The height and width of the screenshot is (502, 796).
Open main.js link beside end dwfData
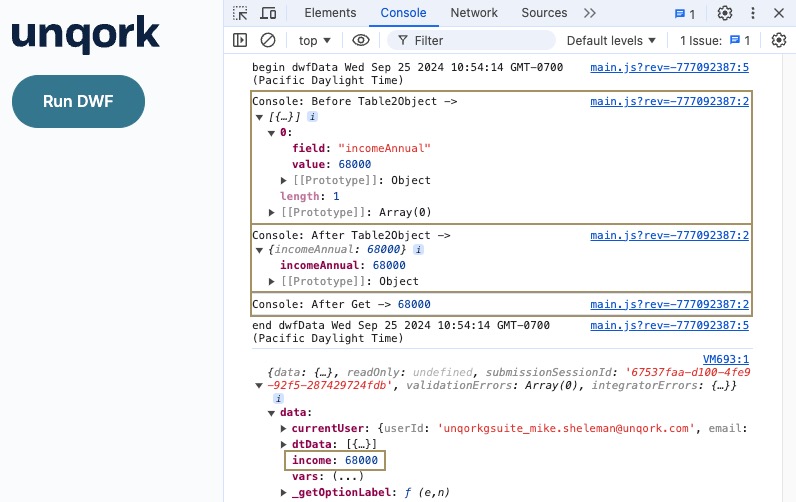point(669,325)
